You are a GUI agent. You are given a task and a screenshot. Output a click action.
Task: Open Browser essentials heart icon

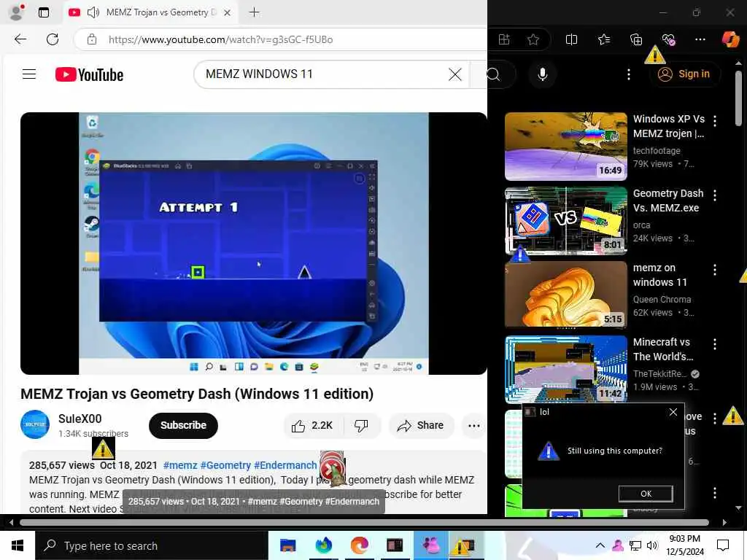(668, 39)
